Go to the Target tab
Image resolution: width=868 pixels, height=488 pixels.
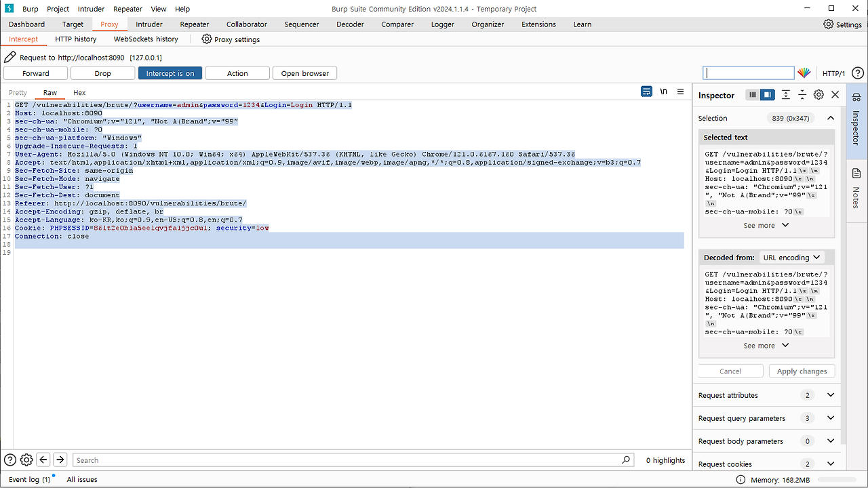(73, 24)
